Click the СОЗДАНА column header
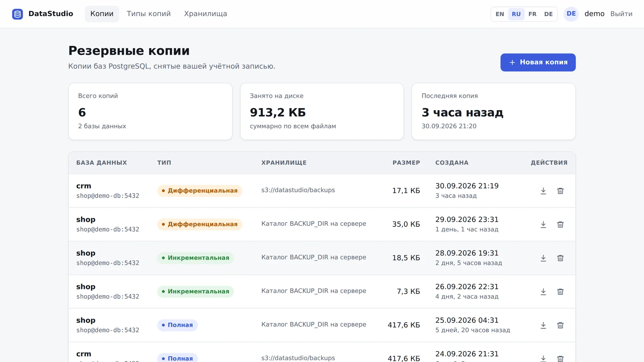The width and height of the screenshot is (644, 362). (452, 162)
